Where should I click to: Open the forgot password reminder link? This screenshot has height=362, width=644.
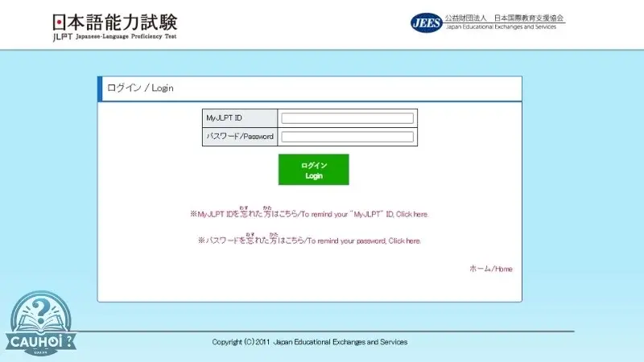(x=309, y=240)
